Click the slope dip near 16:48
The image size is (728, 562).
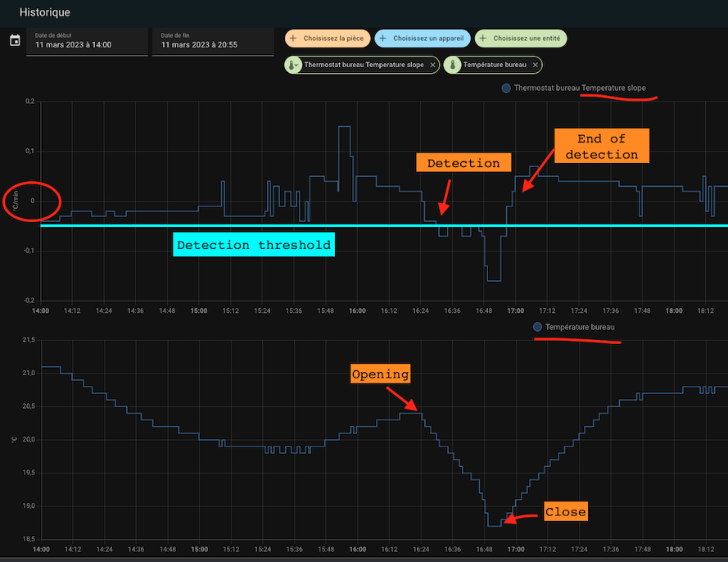(493, 280)
